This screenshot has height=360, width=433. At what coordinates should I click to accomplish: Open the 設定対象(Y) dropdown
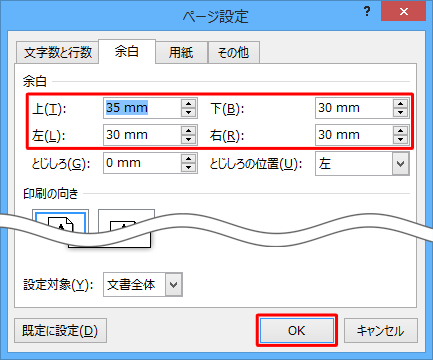[143, 285]
